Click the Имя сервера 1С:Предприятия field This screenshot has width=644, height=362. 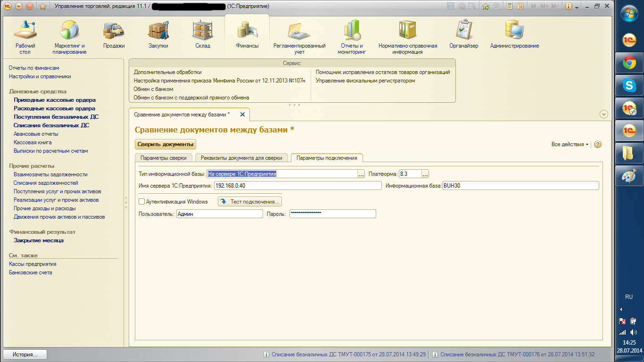(x=297, y=186)
